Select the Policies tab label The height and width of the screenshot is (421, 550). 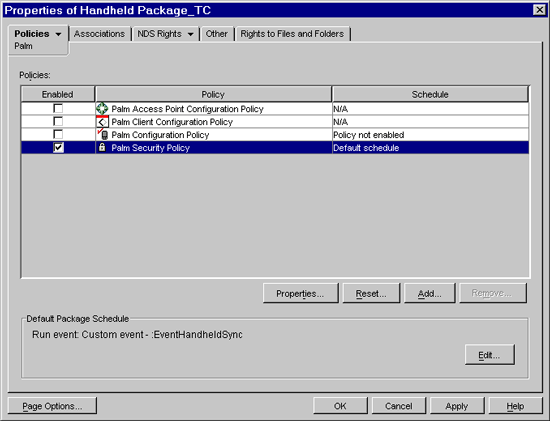[x=32, y=34]
